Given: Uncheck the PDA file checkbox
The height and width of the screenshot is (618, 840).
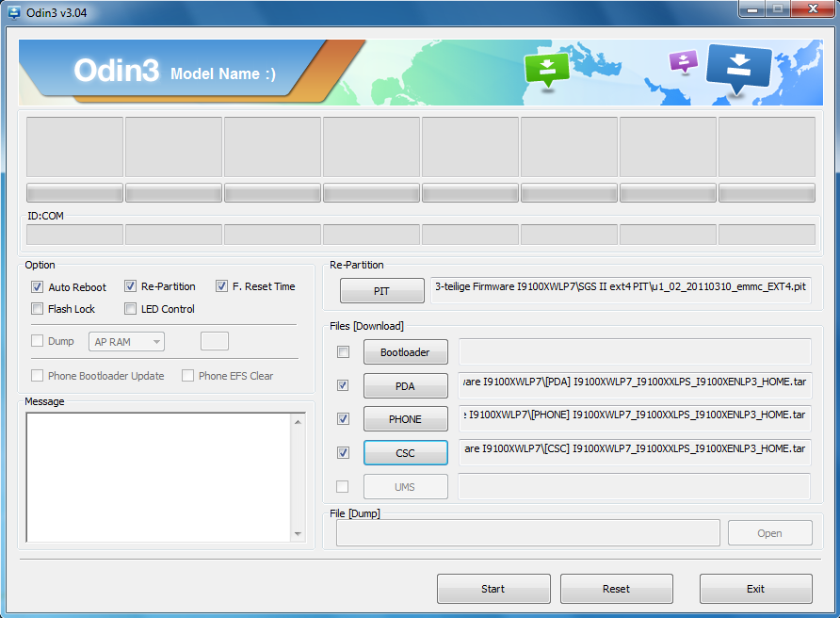Looking at the screenshot, I should pyautogui.click(x=343, y=385).
